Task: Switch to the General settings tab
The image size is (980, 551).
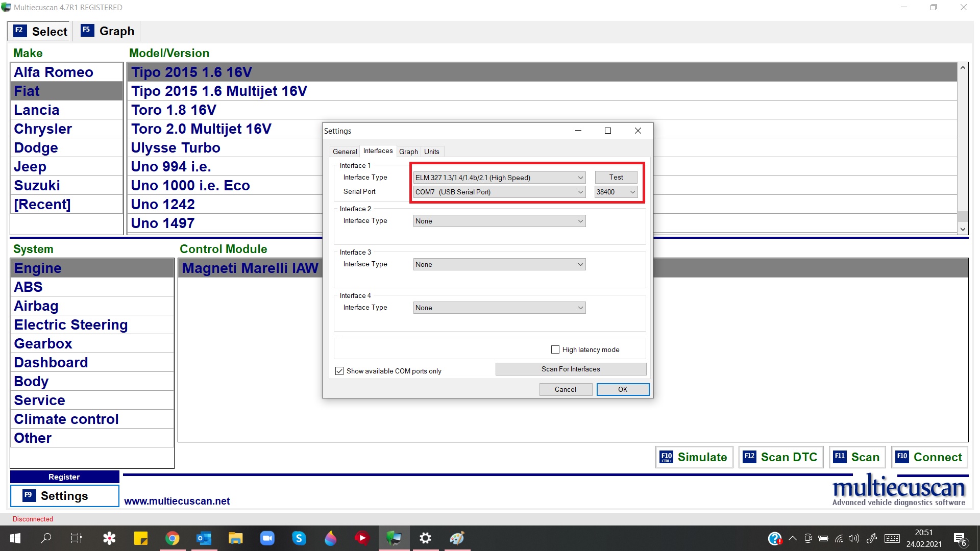Action: coord(345,152)
